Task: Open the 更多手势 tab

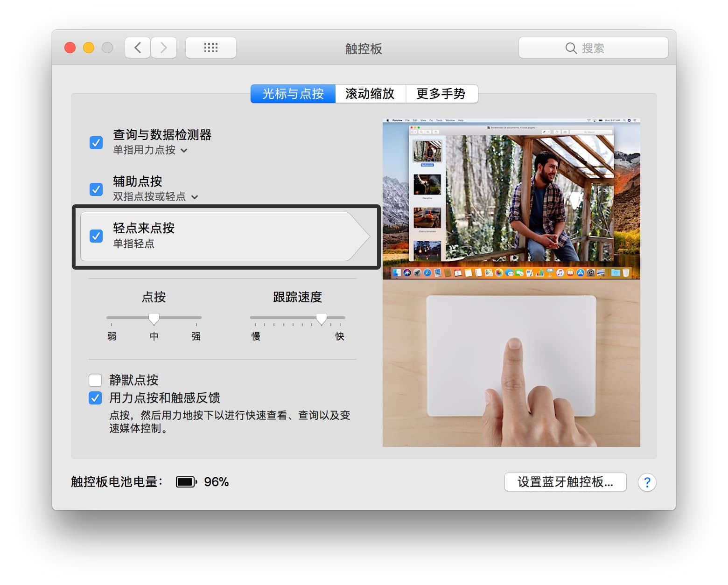Action: click(x=441, y=94)
